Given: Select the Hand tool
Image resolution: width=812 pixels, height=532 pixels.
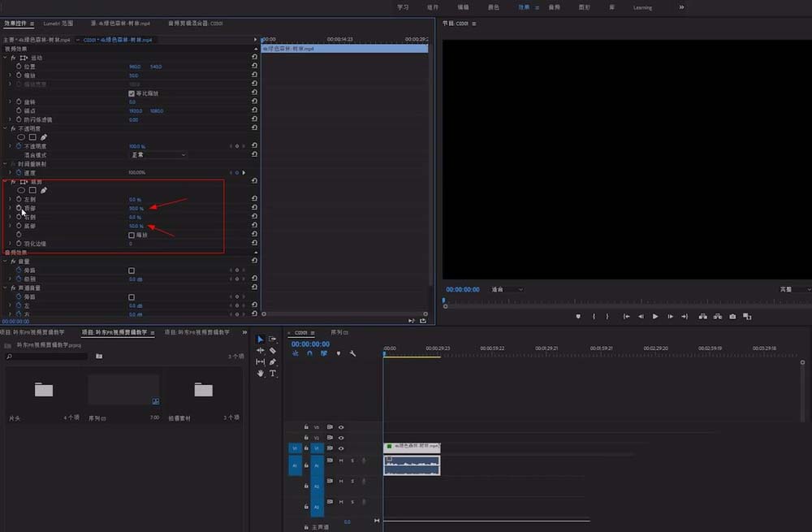Looking at the screenshot, I should [x=260, y=374].
